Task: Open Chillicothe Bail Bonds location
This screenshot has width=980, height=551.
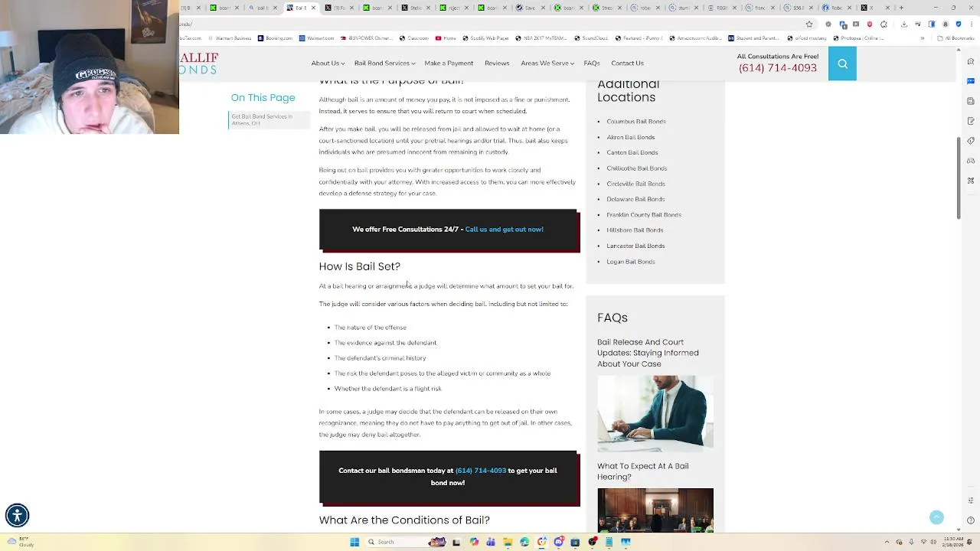Action: pyautogui.click(x=637, y=168)
